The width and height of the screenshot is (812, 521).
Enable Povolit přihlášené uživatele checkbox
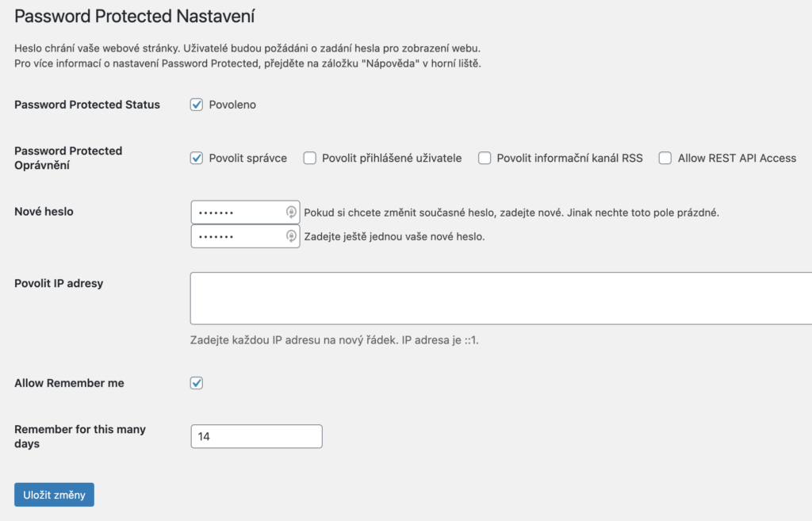pos(310,158)
